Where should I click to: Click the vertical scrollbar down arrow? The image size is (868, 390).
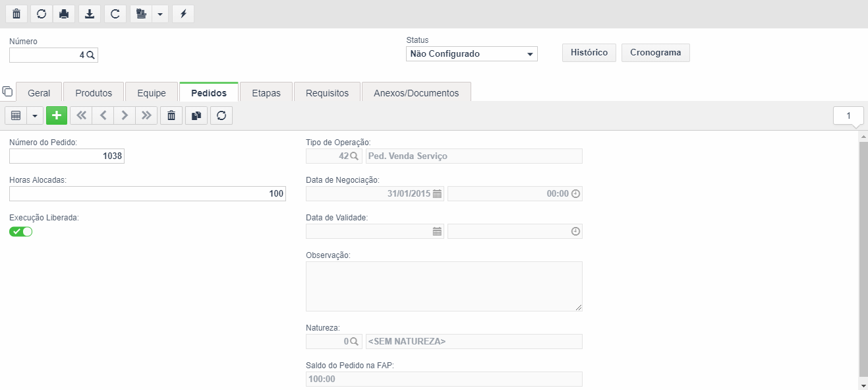click(863, 385)
